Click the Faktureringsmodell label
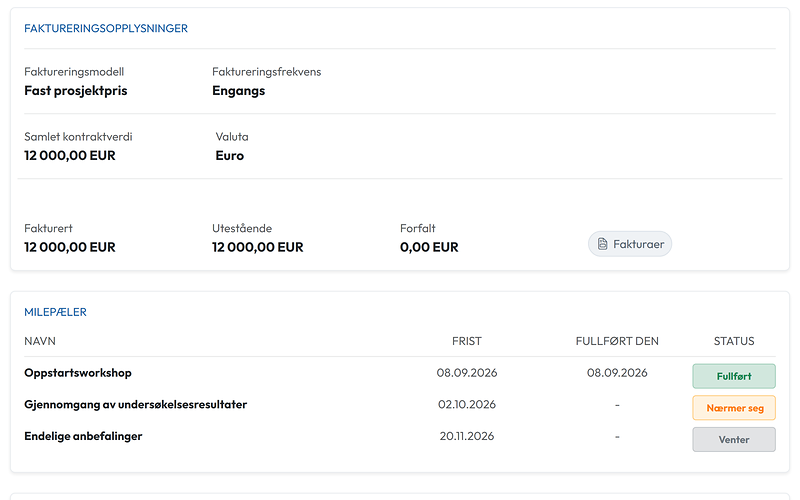Image resolution: width=800 pixels, height=500 pixels. pos(74,72)
